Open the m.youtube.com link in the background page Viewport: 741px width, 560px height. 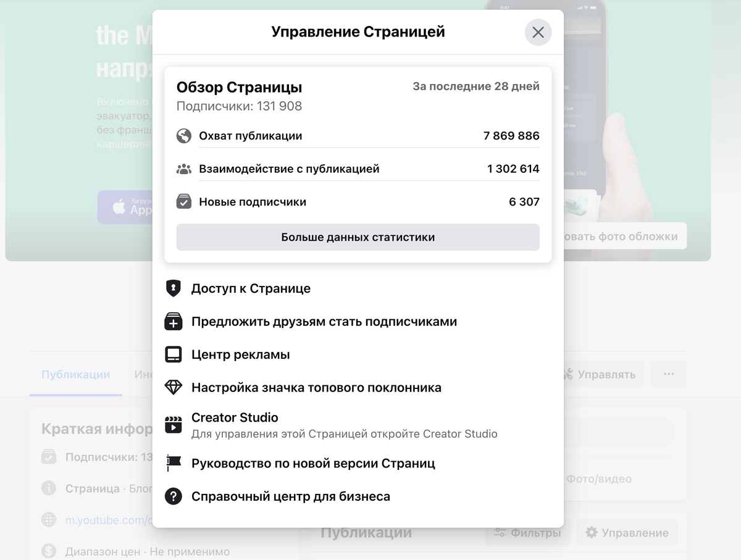[109, 520]
